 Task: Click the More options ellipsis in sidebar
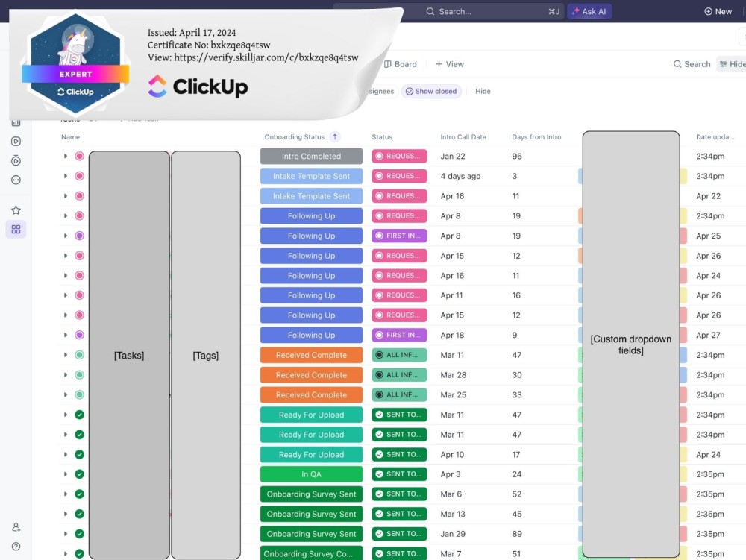click(16, 180)
